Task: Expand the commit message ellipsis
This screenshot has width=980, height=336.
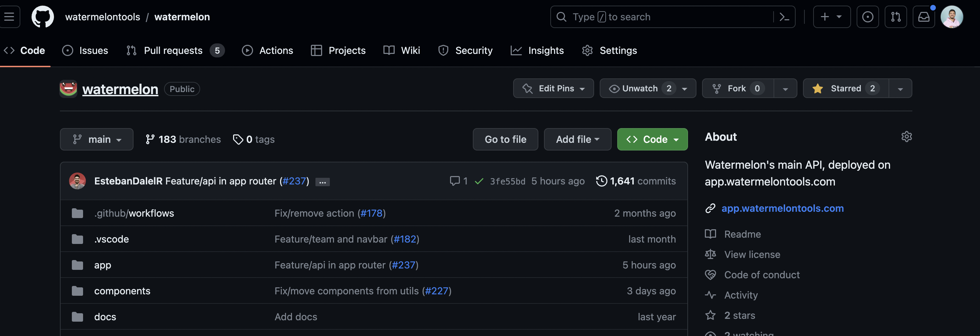Action: pos(322,182)
